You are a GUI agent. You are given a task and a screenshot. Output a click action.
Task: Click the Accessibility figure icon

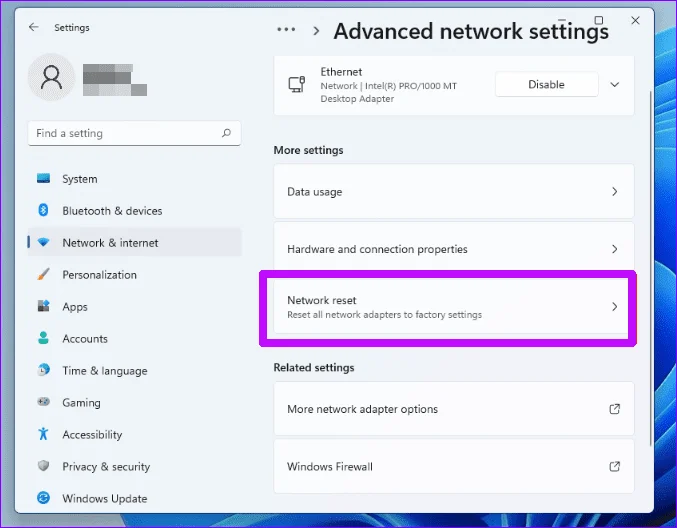pyautogui.click(x=43, y=434)
